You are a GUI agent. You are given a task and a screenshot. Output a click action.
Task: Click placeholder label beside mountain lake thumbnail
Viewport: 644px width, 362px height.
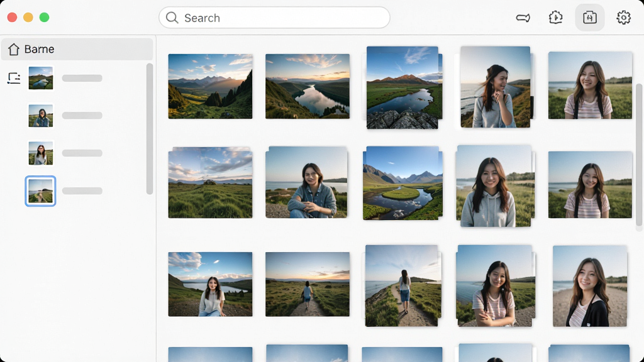click(82, 78)
